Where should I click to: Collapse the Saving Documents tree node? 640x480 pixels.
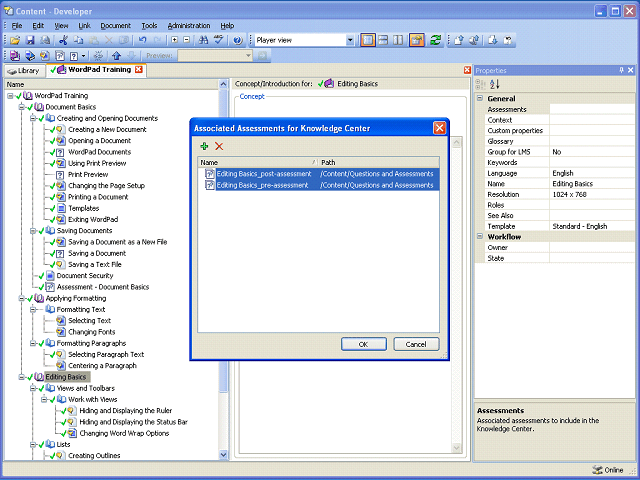coord(33,231)
